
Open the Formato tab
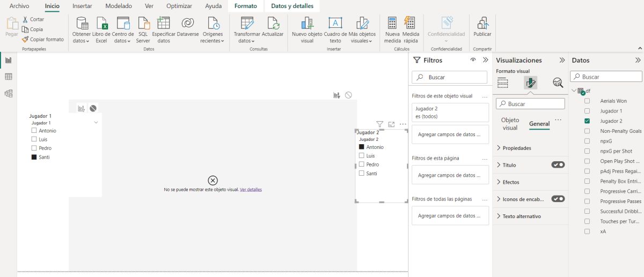(x=246, y=6)
